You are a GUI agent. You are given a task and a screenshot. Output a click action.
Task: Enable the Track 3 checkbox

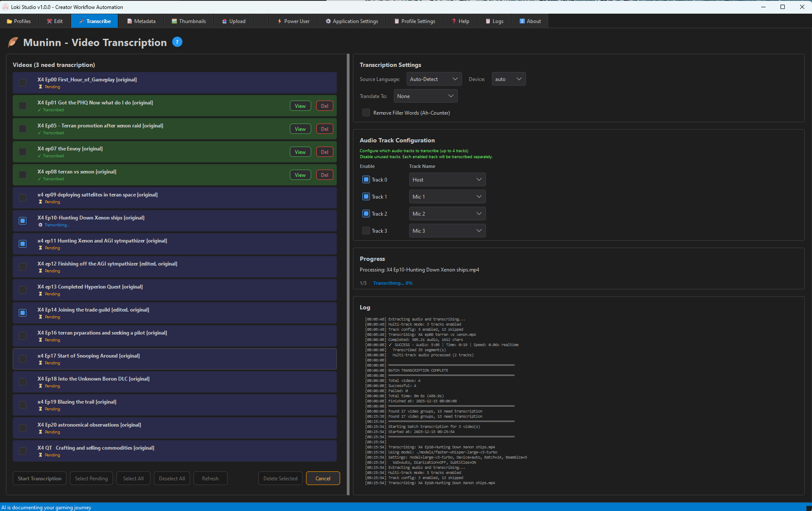tap(366, 231)
